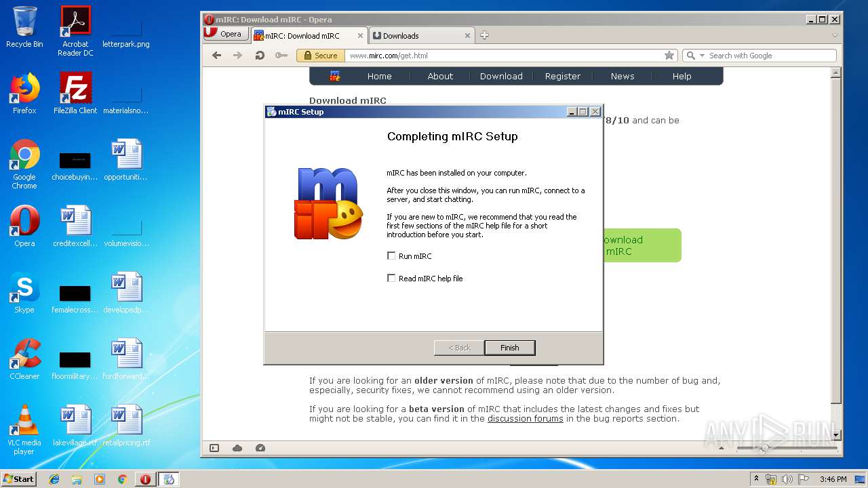Adjust the Opera zoom slider
Screen dimensions: 868x488
(x=765, y=448)
